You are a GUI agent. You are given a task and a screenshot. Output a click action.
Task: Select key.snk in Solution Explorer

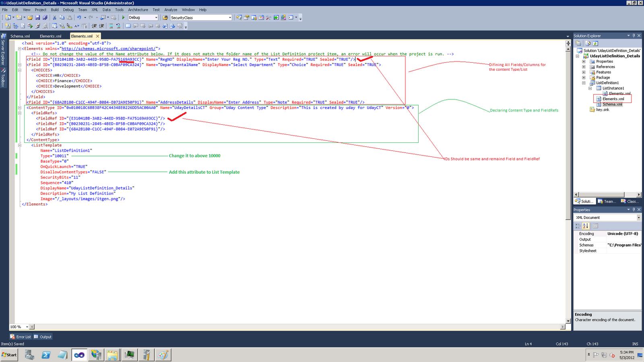[x=603, y=109]
